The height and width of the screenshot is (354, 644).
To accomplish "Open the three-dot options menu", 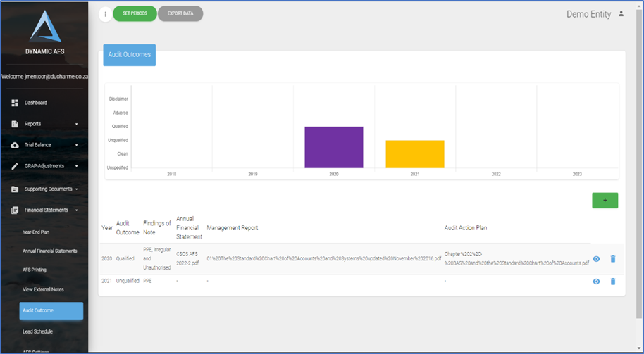I will [x=105, y=14].
